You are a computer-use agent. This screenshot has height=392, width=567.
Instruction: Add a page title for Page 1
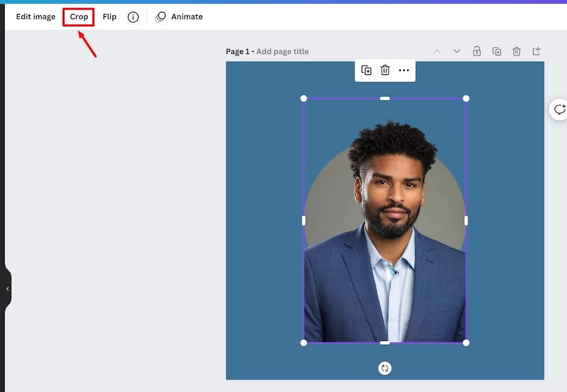tap(282, 51)
